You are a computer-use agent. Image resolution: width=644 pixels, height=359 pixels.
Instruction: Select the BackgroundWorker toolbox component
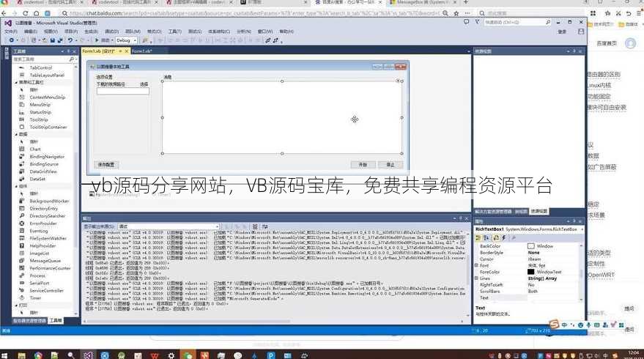pos(49,201)
